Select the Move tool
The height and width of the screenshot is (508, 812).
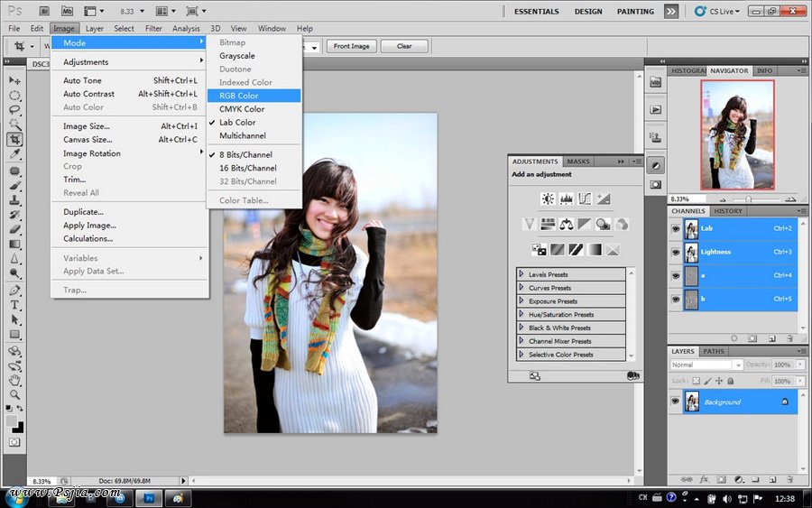[x=15, y=80]
